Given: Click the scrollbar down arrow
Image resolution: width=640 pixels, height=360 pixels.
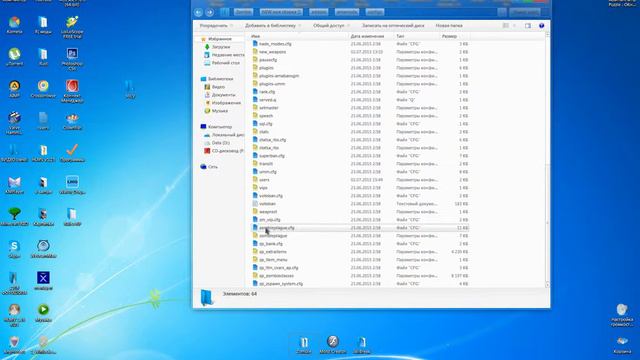Looking at the screenshot, I should [547, 284].
